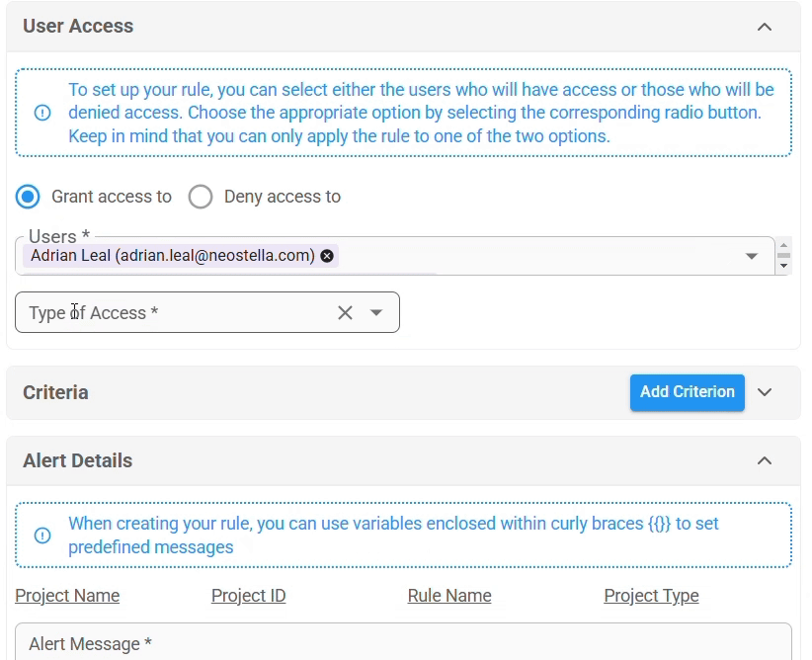The height and width of the screenshot is (660, 812).
Task: Click the Users field scrollbar up arrow
Action: [x=783, y=244]
